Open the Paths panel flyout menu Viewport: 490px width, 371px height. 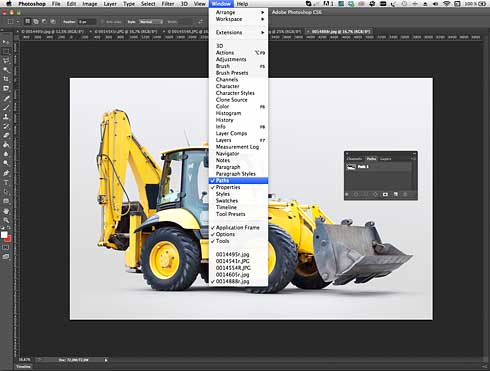click(x=414, y=159)
